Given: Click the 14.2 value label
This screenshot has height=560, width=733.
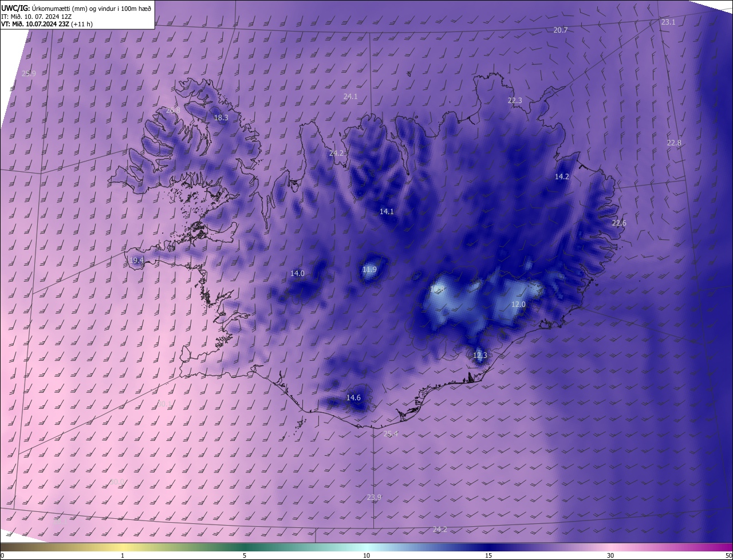Looking at the screenshot, I should point(562,176).
